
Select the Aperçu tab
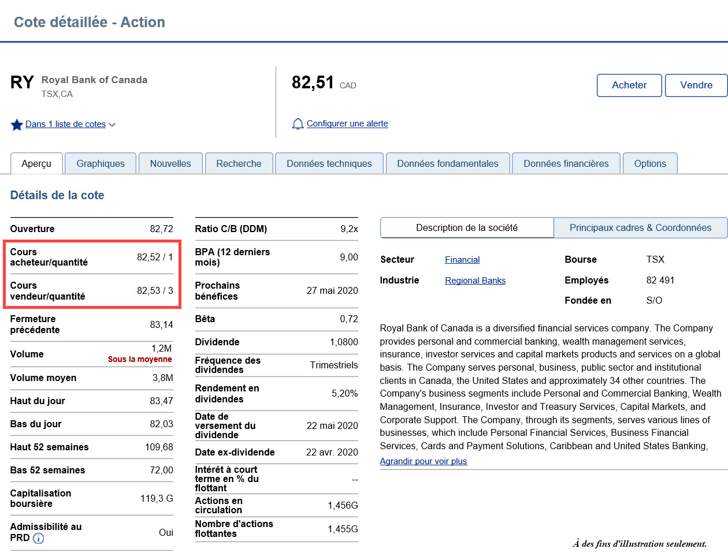point(36,163)
